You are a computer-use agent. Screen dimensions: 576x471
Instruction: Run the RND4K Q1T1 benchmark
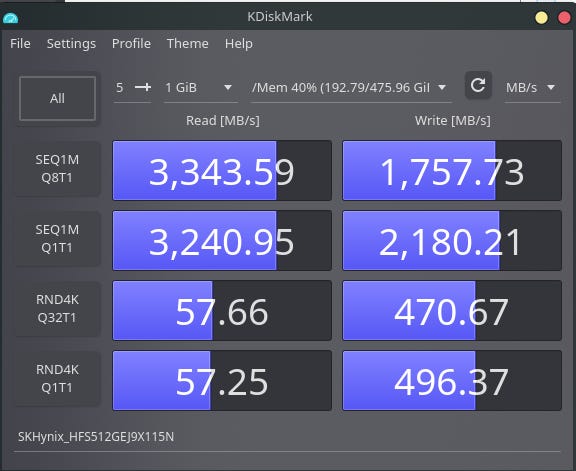pos(57,379)
